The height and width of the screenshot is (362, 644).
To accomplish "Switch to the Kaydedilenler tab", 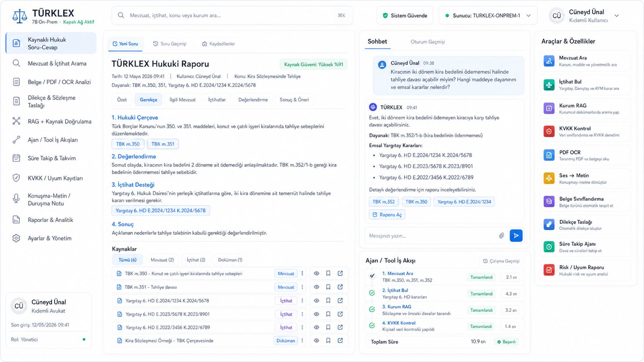I will pyautogui.click(x=219, y=44).
